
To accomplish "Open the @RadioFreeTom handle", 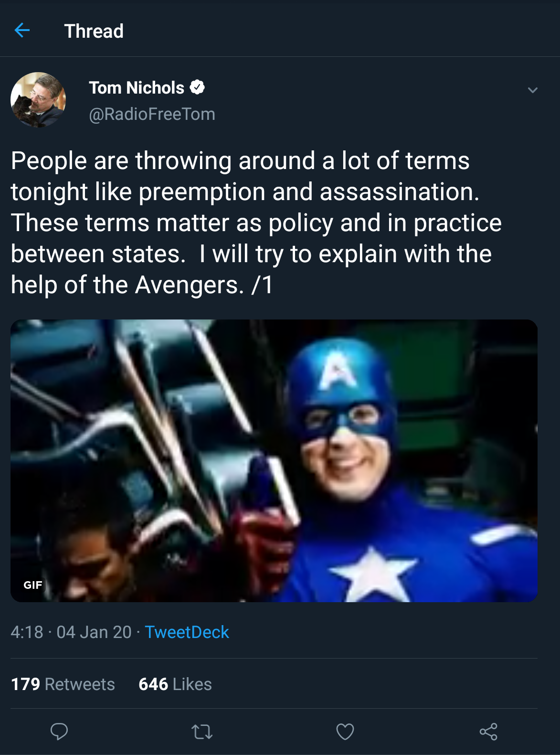I will [152, 114].
